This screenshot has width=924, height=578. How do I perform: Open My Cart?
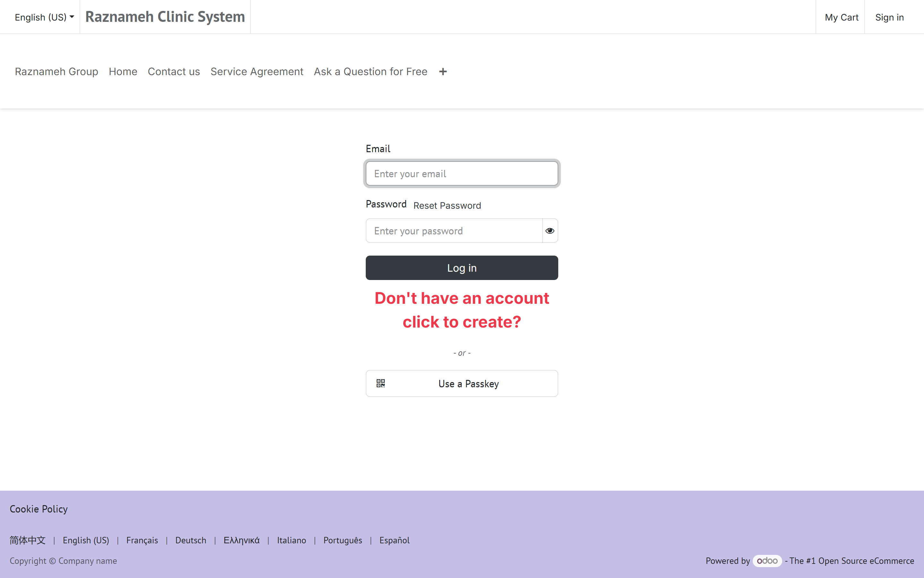(841, 17)
